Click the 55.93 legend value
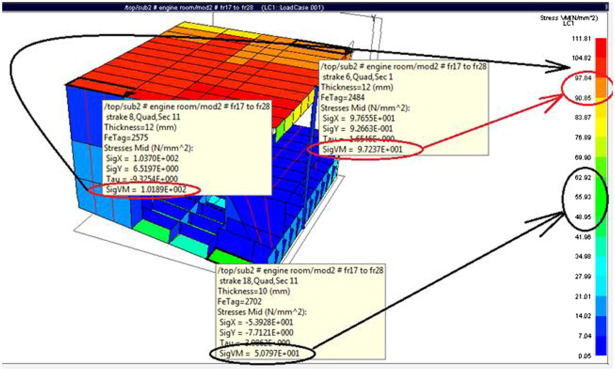The image size is (615, 369). 583,197
